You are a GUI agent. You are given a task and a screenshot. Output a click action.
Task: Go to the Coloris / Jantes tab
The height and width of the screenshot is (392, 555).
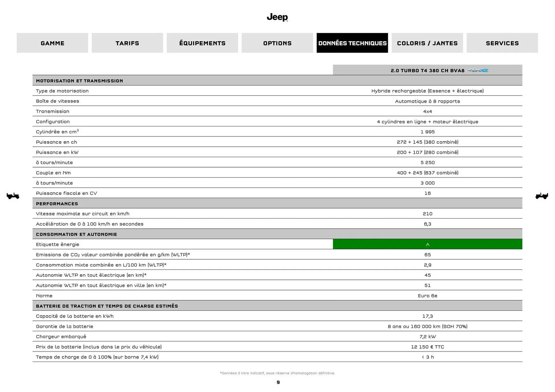(427, 43)
